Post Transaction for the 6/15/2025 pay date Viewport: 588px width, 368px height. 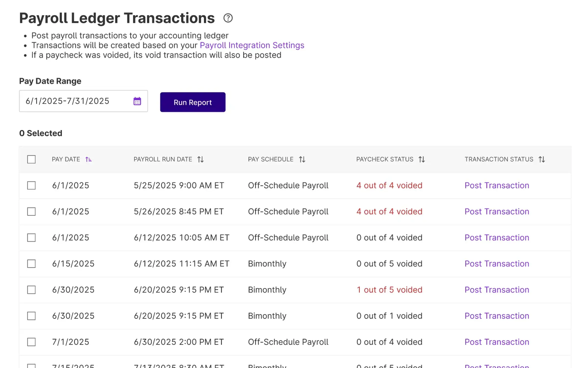tap(497, 264)
